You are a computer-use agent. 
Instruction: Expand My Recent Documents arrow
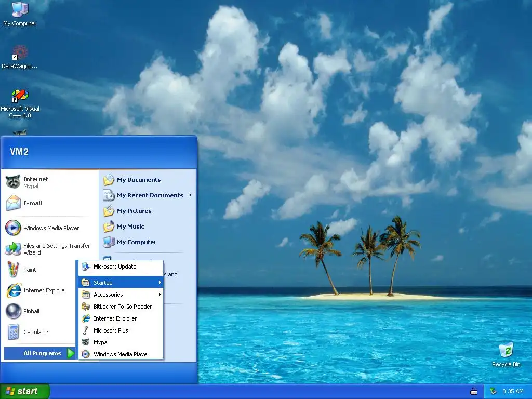191,195
